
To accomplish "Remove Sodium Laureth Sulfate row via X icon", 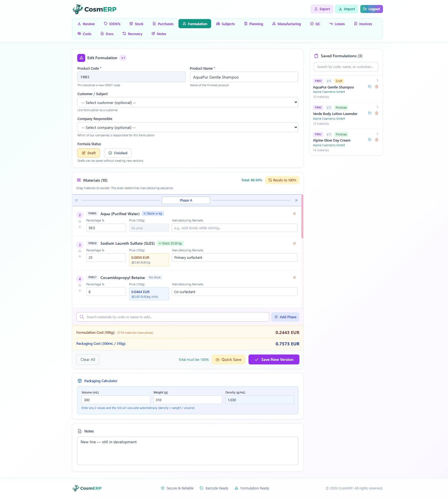I will tap(294, 243).
